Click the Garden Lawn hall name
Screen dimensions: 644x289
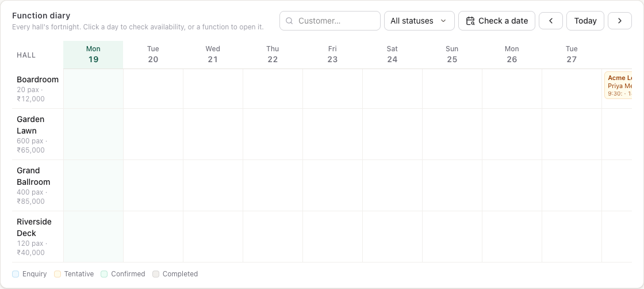(30, 125)
